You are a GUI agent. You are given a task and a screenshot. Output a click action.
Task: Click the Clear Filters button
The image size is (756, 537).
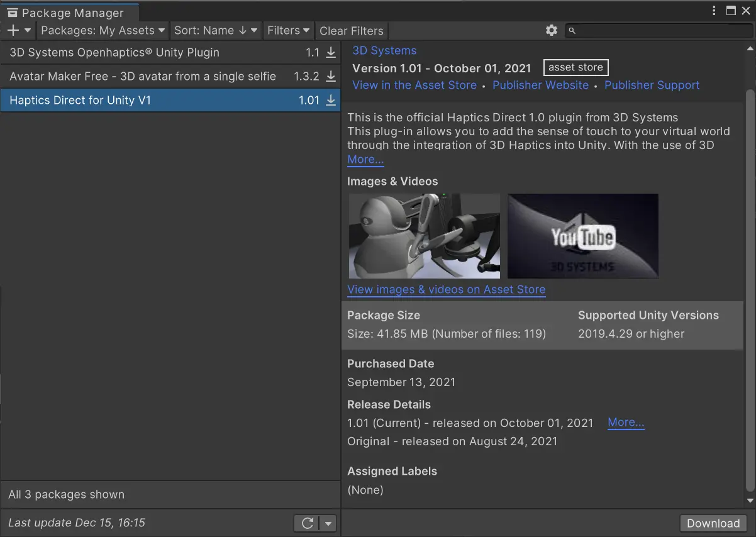point(352,30)
